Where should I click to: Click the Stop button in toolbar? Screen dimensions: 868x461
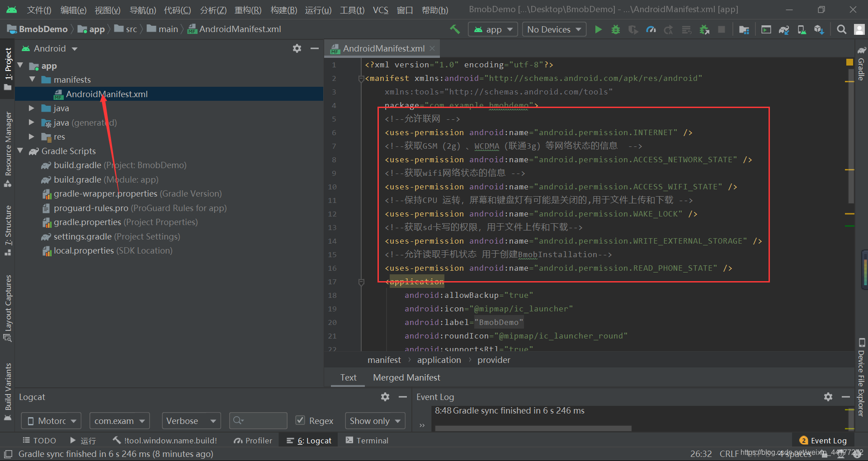tap(722, 29)
